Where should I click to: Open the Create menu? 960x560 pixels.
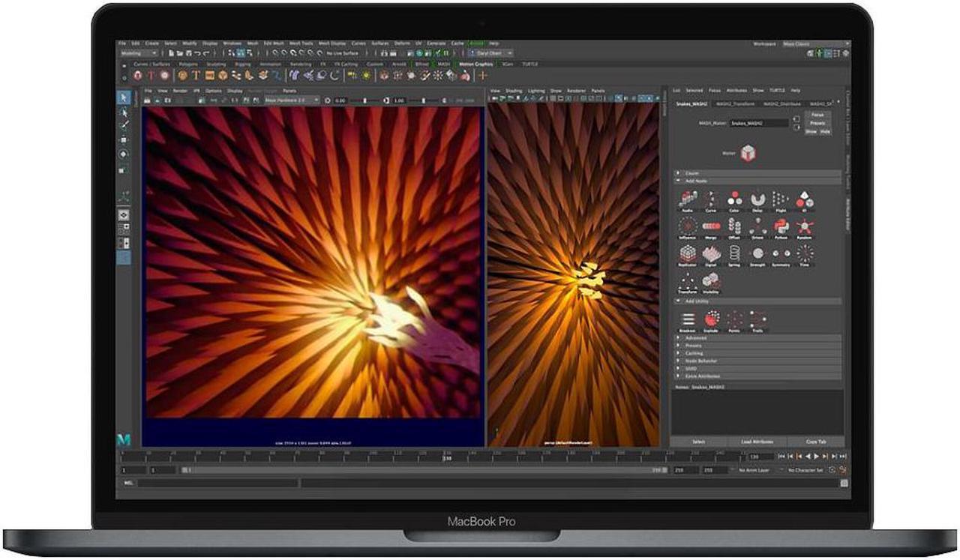[152, 43]
